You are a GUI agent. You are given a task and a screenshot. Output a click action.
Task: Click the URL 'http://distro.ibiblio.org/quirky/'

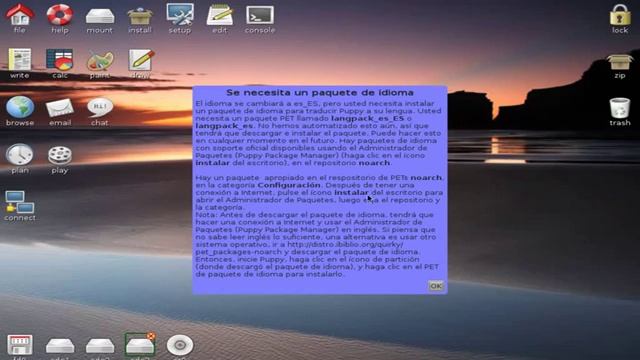345,244
